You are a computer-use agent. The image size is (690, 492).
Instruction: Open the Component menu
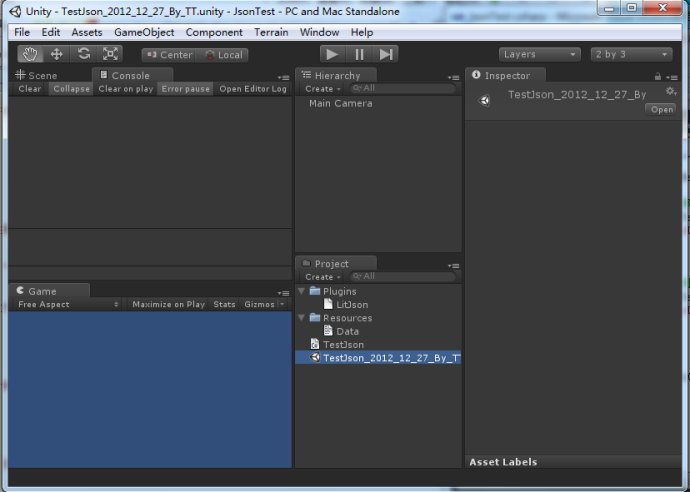pyautogui.click(x=214, y=33)
